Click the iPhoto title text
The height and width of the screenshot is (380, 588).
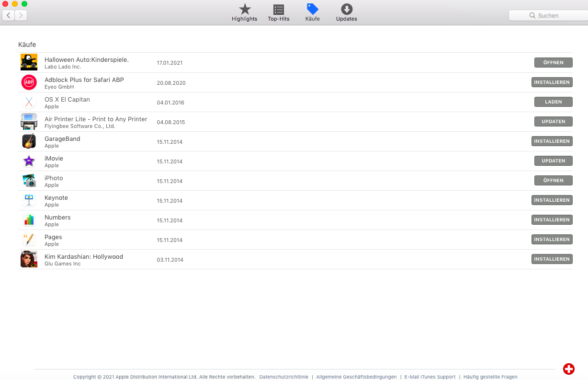[x=54, y=178]
